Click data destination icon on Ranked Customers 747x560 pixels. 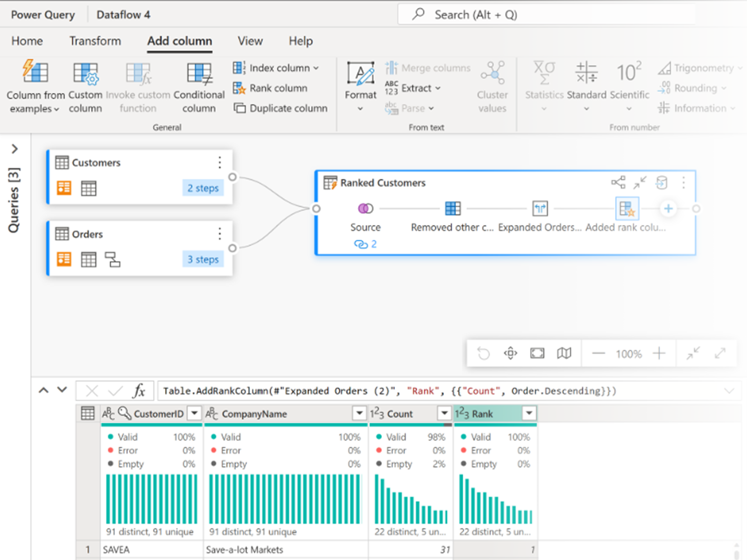pyautogui.click(x=662, y=182)
